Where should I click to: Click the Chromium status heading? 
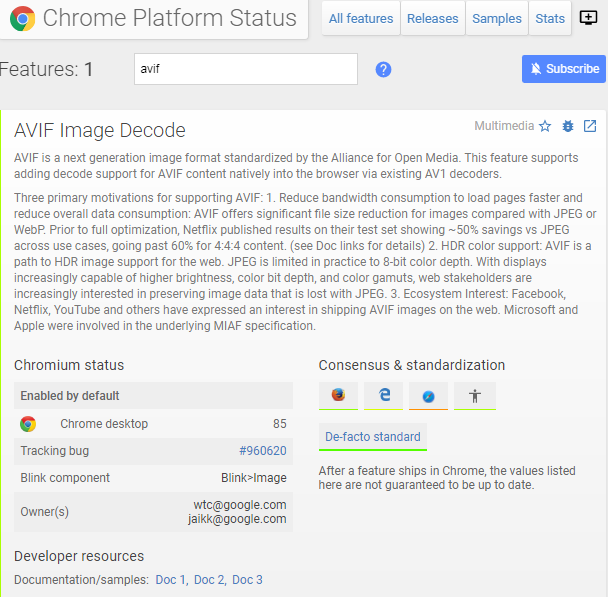click(69, 365)
